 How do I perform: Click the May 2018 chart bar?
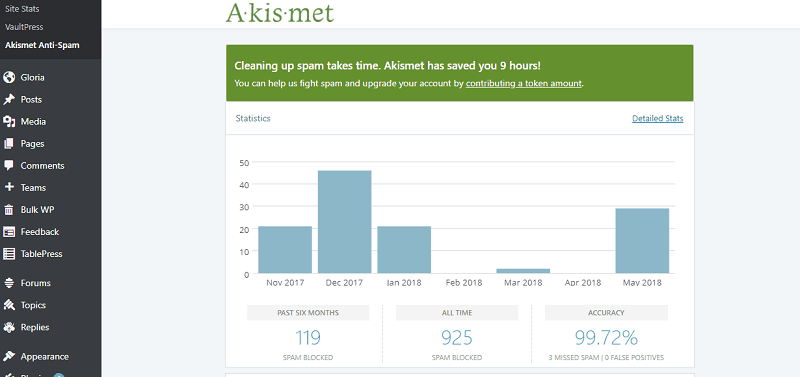coord(642,241)
